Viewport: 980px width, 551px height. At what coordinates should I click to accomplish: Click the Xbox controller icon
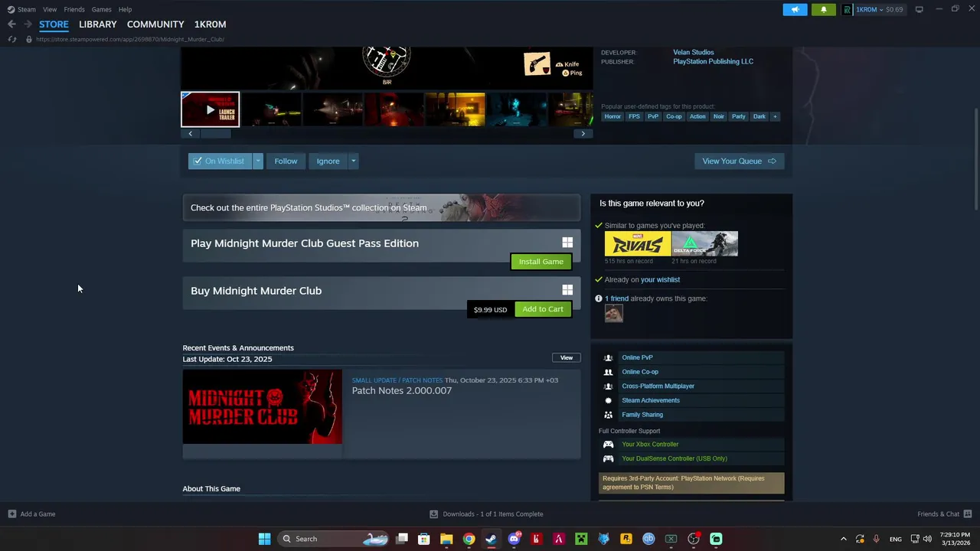[608, 444]
